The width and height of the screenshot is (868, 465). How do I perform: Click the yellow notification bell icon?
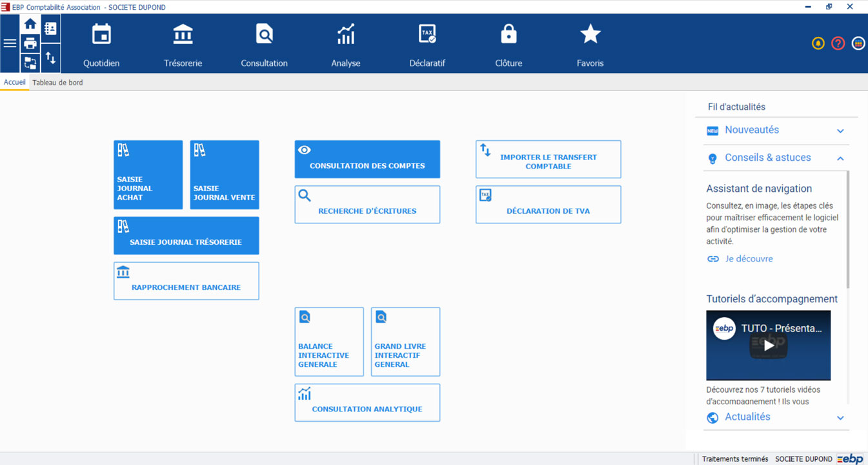click(818, 43)
